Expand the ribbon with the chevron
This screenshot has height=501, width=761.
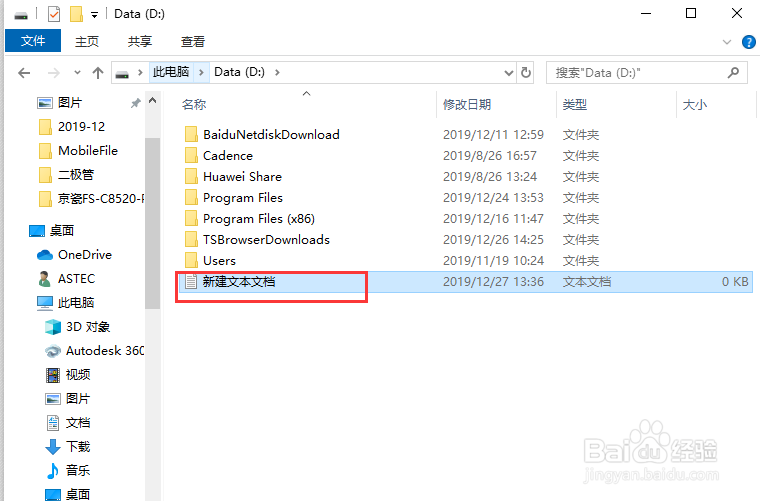(727, 42)
